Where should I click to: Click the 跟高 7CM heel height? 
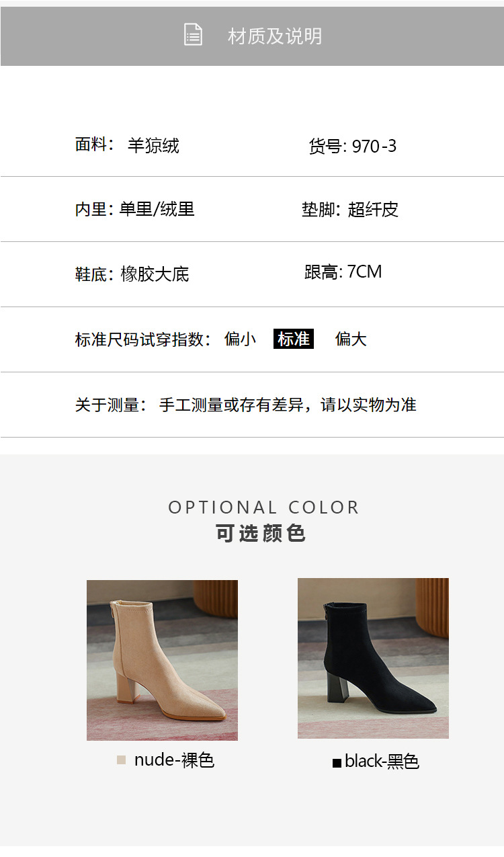pyautogui.click(x=343, y=272)
